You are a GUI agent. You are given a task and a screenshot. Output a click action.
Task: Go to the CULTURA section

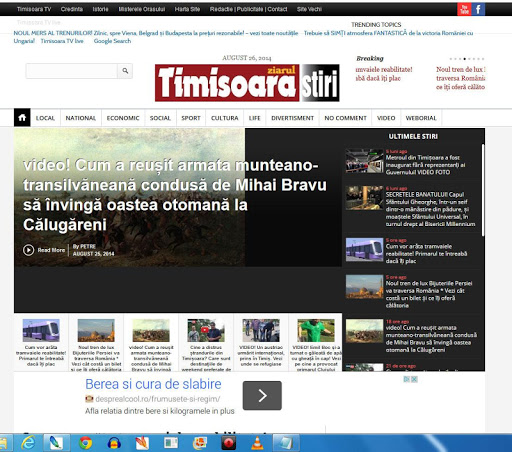pyautogui.click(x=225, y=118)
